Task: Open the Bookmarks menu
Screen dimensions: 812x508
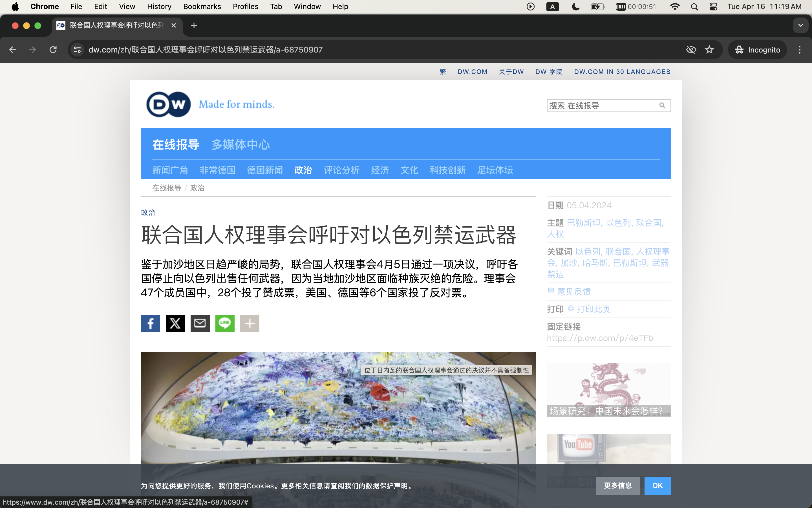Action: (x=202, y=6)
